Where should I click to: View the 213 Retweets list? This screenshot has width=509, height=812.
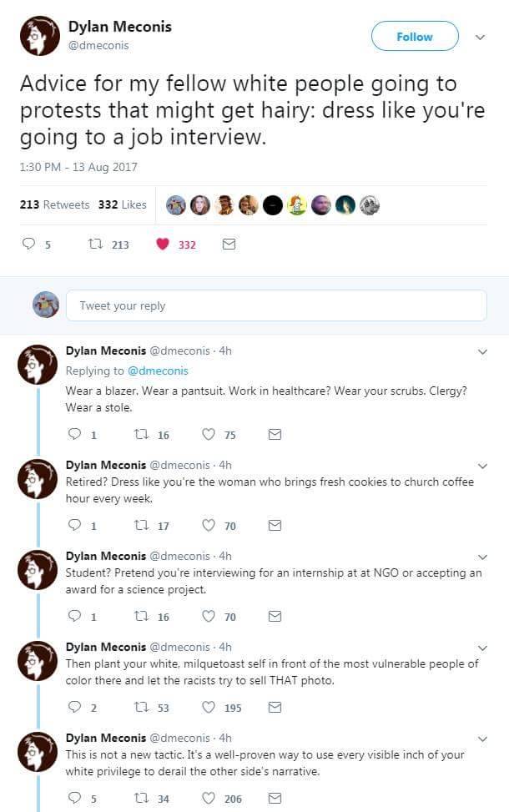pyautogui.click(x=53, y=204)
